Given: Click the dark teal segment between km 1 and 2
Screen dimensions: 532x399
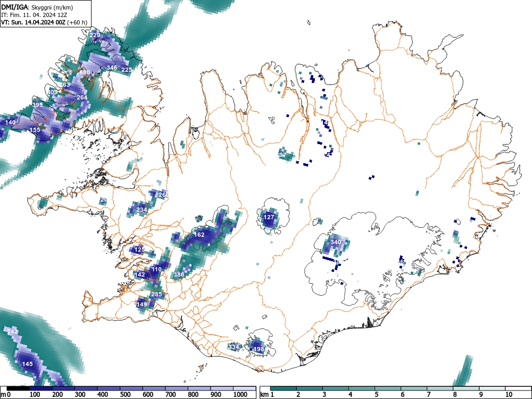Looking at the screenshot, I should [284, 388].
